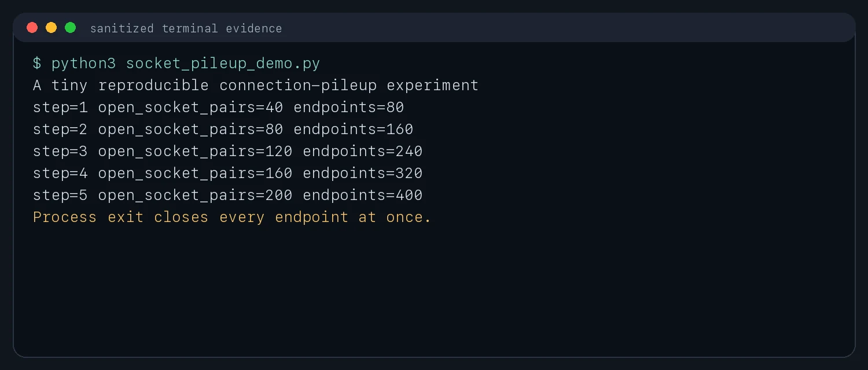868x370 pixels.
Task: Click 'endpoints=400' value
Action: point(363,195)
